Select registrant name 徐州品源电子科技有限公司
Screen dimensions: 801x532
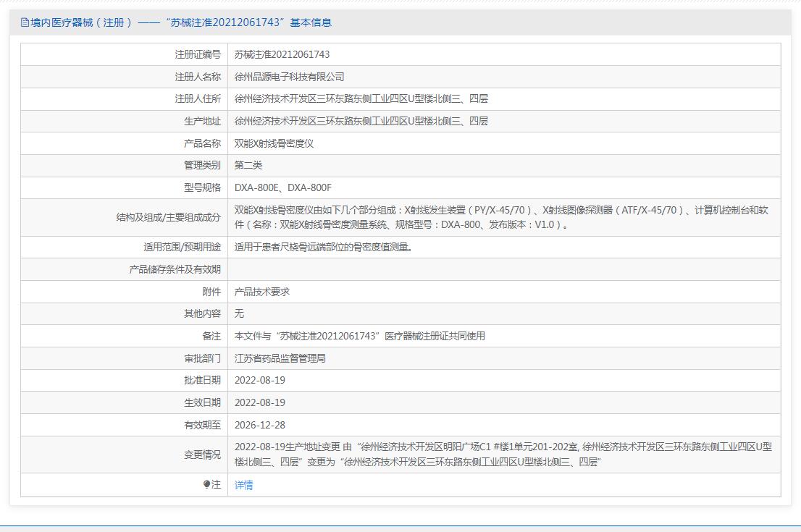click(x=289, y=77)
